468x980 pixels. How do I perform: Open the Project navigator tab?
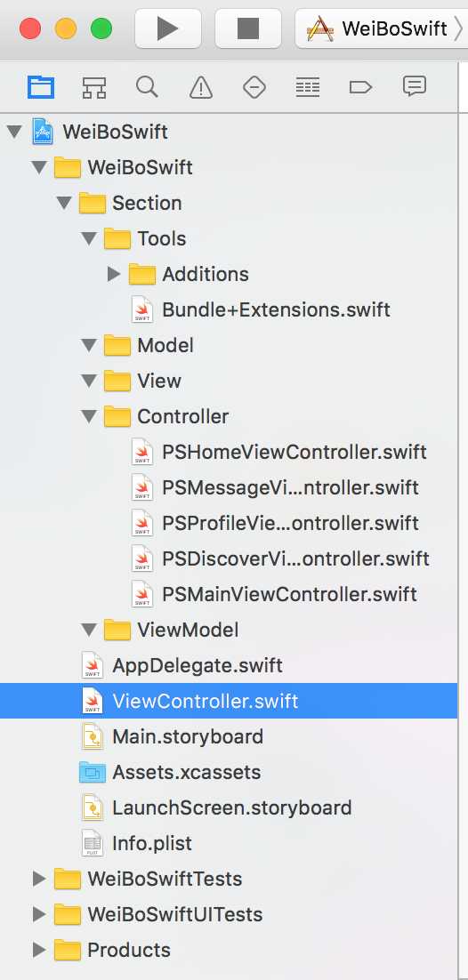tap(41, 87)
